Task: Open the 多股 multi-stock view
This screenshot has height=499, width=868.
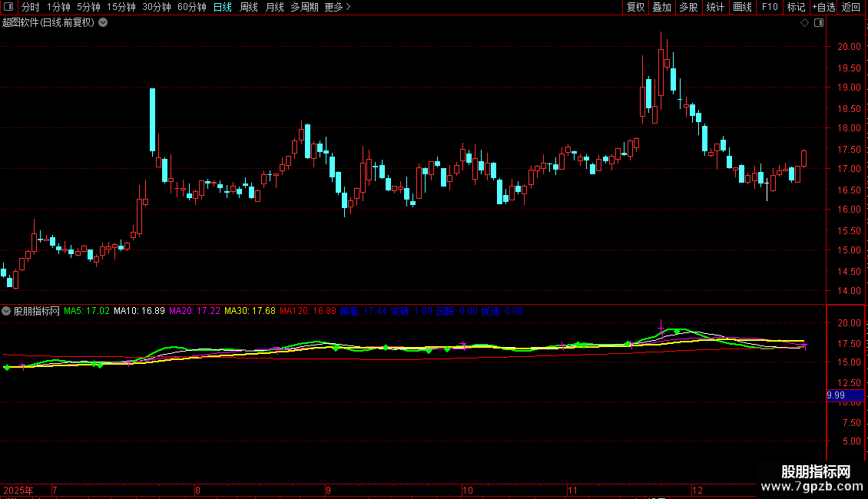Action: click(x=688, y=7)
